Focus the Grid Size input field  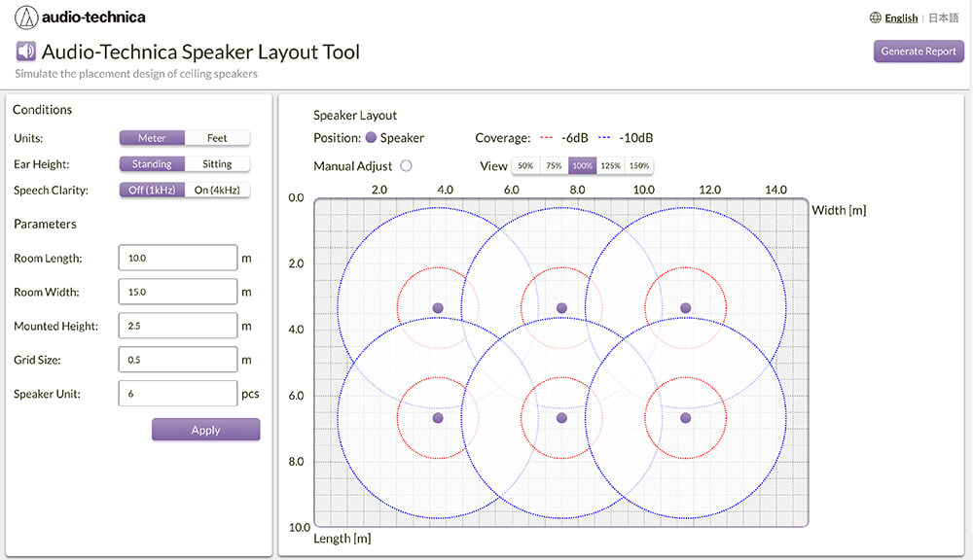178,360
